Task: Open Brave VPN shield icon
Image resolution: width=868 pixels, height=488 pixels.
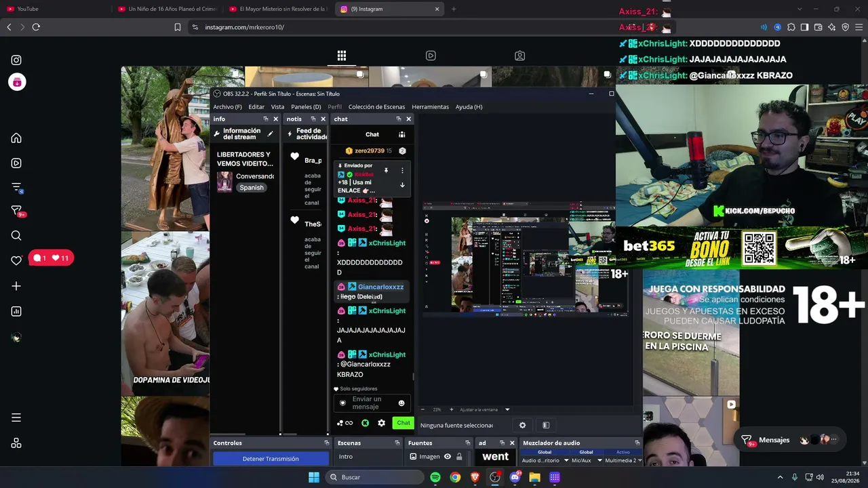Action: click(845, 27)
